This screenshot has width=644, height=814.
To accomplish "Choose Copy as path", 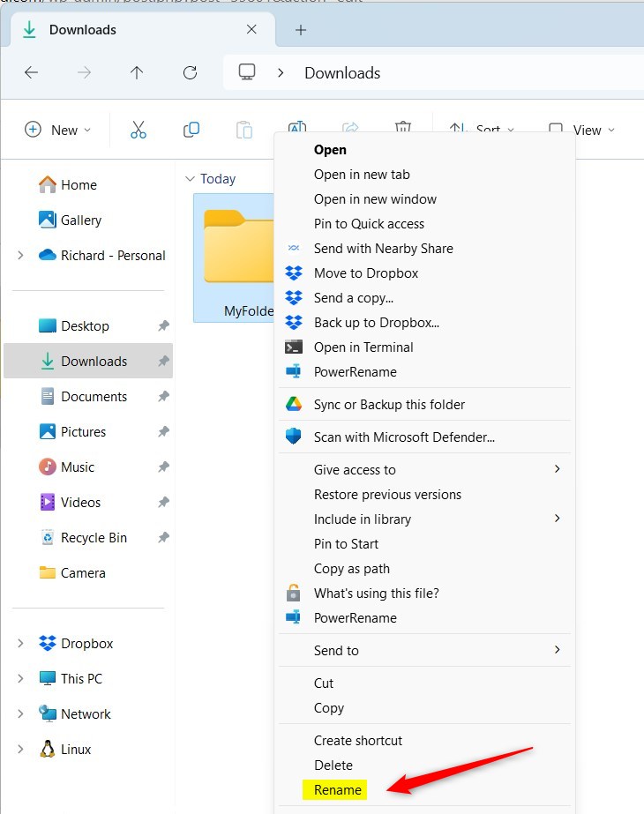I will tap(352, 569).
